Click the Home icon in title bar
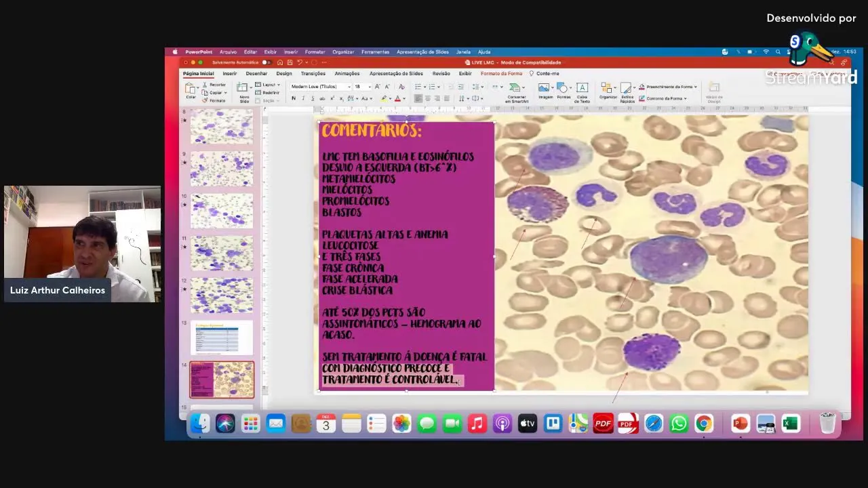868x488 pixels. (x=280, y=62)
